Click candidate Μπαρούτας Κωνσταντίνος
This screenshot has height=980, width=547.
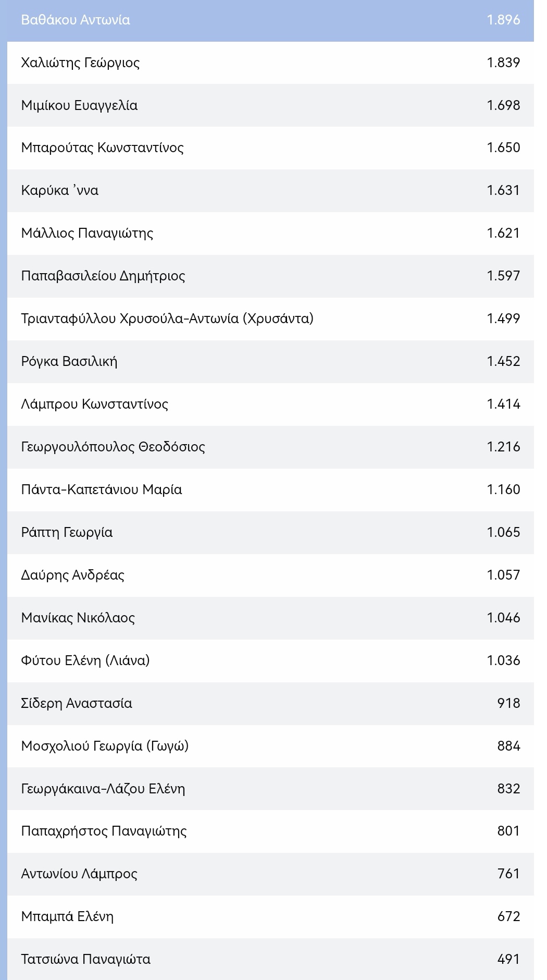tap(102, 148)
